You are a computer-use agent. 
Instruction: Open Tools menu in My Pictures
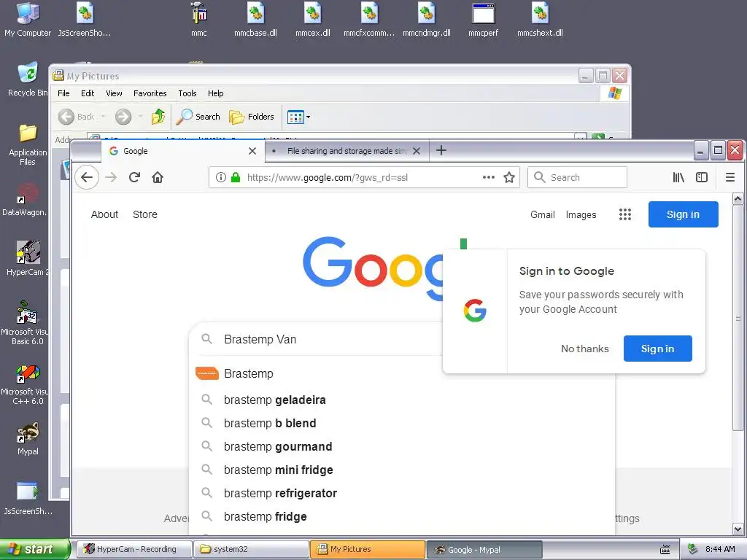click(187, 93)
